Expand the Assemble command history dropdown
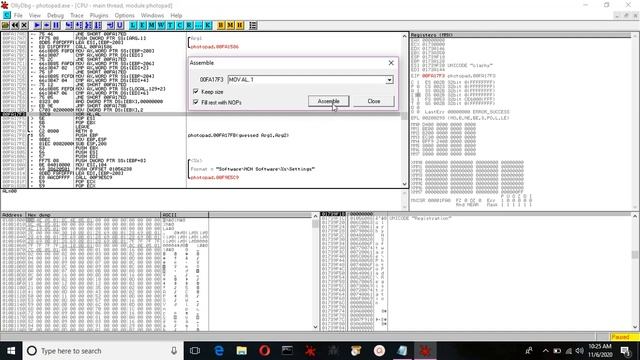The width and height of the screenshot is (640, 360). tap(389, 80)
